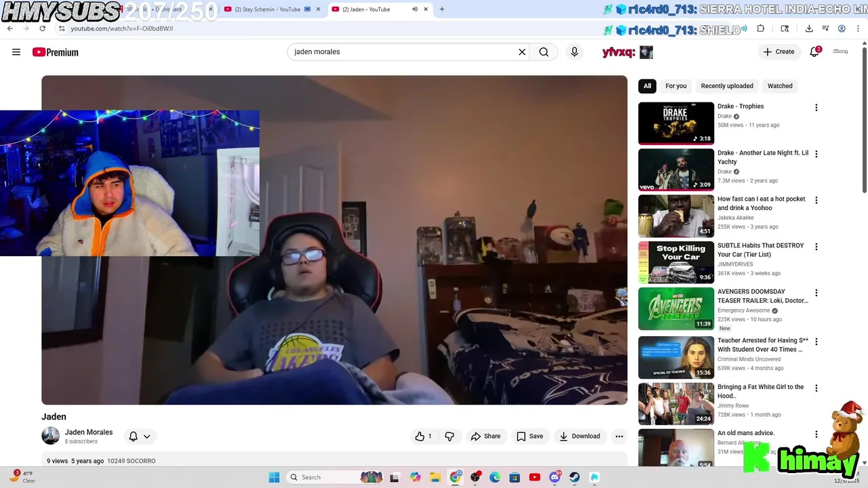
Task: Select the Watched filter chip
Action: point(780,86)
